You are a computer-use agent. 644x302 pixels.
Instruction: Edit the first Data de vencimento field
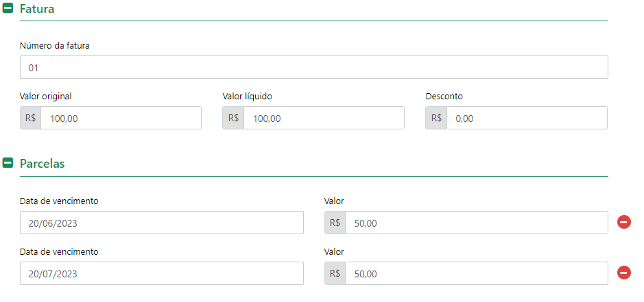[162, 223]
